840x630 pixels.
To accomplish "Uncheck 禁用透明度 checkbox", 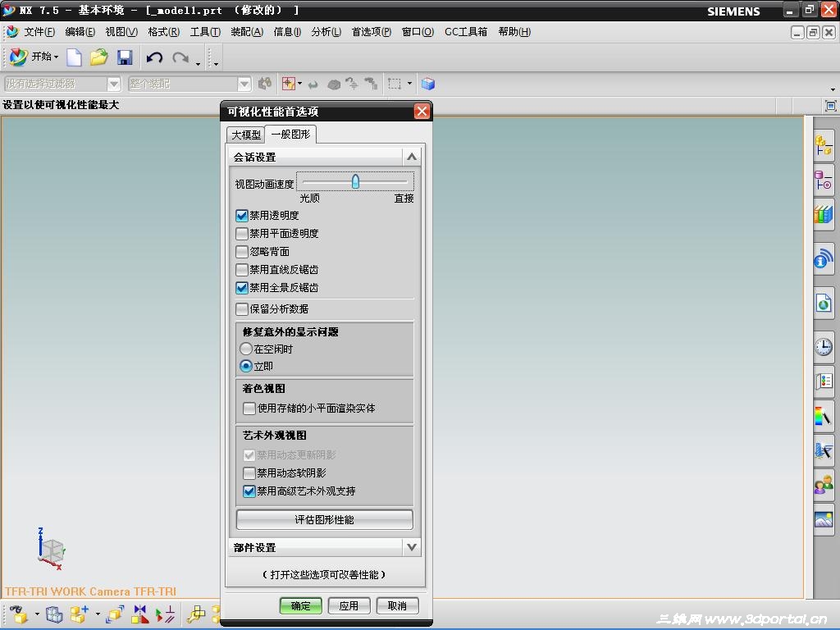I will click(x=242, y=216).
